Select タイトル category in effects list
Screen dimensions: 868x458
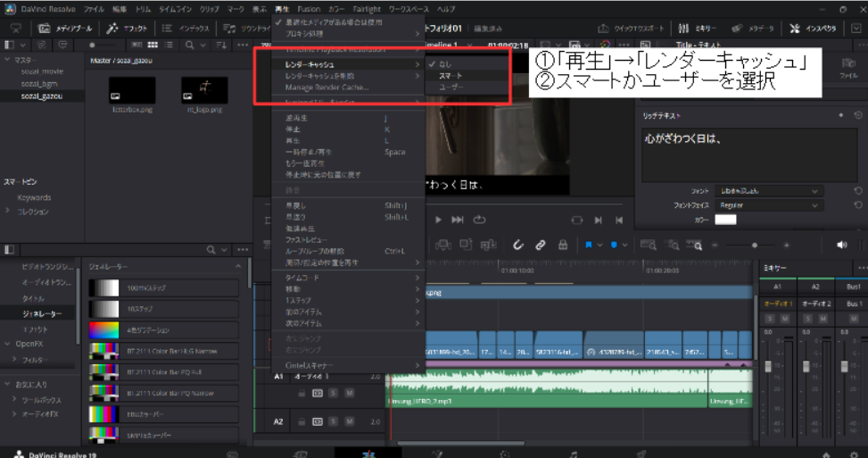[x=33, y=298]
